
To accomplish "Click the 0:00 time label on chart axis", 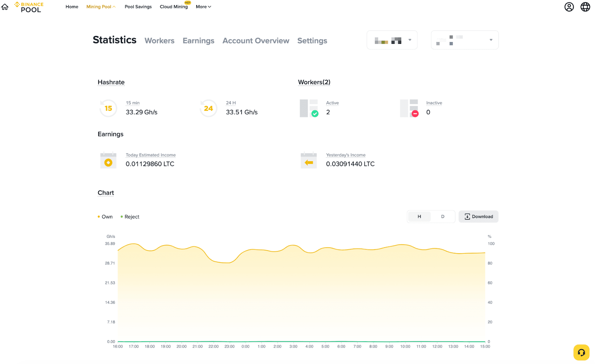I will [x=245, y=347].
